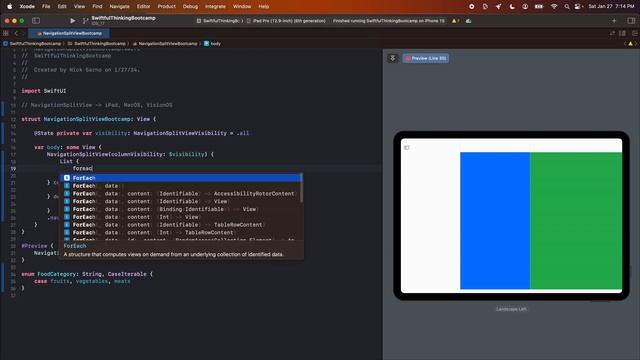Screen dimensions: 640x360
Task: Click the code review arrows icon
Action: tap(612, 33)
